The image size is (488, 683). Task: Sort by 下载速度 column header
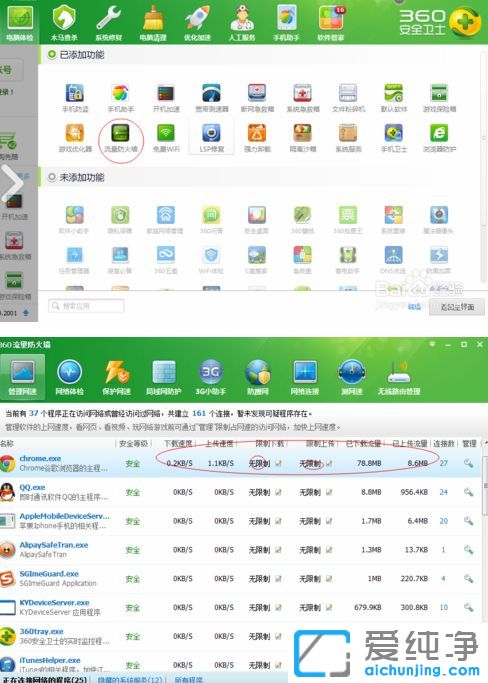coord(178,443)
